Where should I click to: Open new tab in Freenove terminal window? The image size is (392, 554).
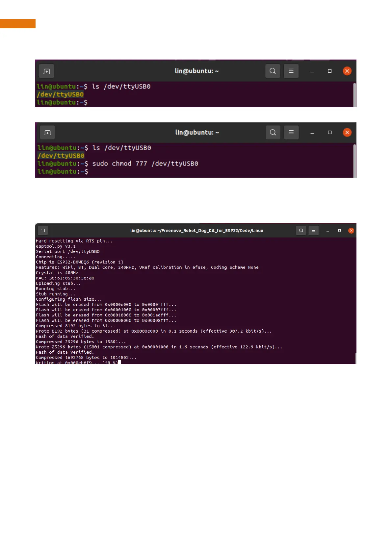click(x=43, y=231)
